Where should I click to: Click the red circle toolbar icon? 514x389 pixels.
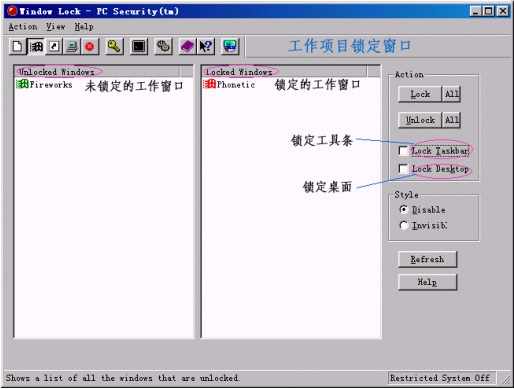pos(90,46)
